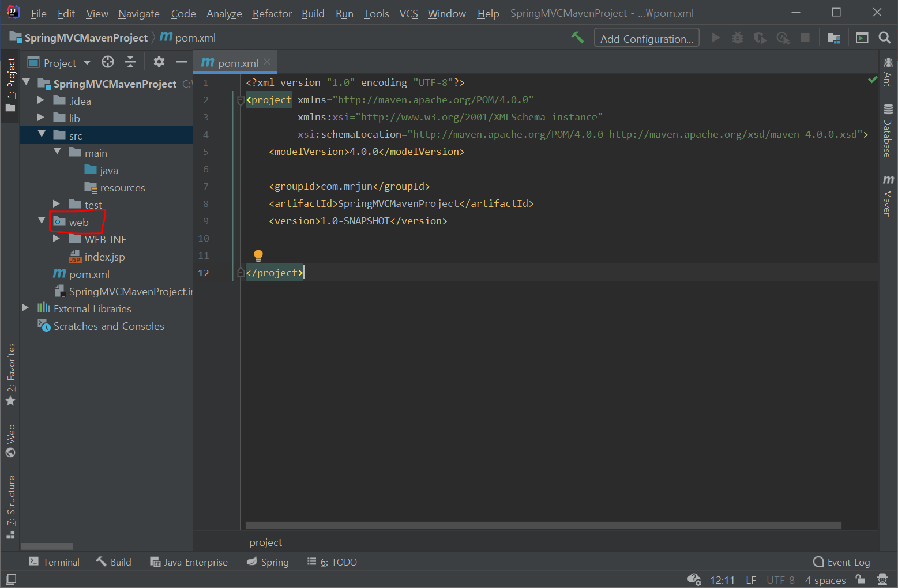Screen dimensions: 898x588
Task: Click the inspector (Hector) icon in status bar
Action: tap(882, 579)
